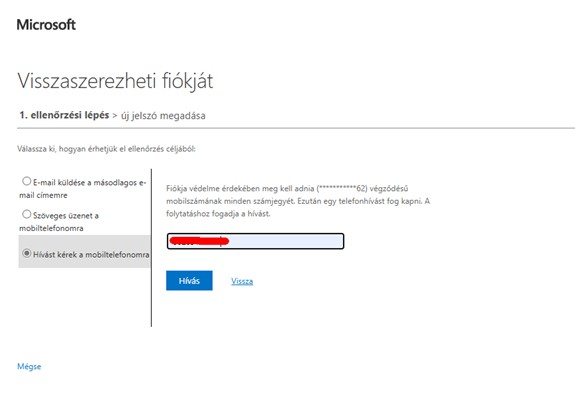
Task: Click the arrow separator between steps
Action: pos(115,116)
